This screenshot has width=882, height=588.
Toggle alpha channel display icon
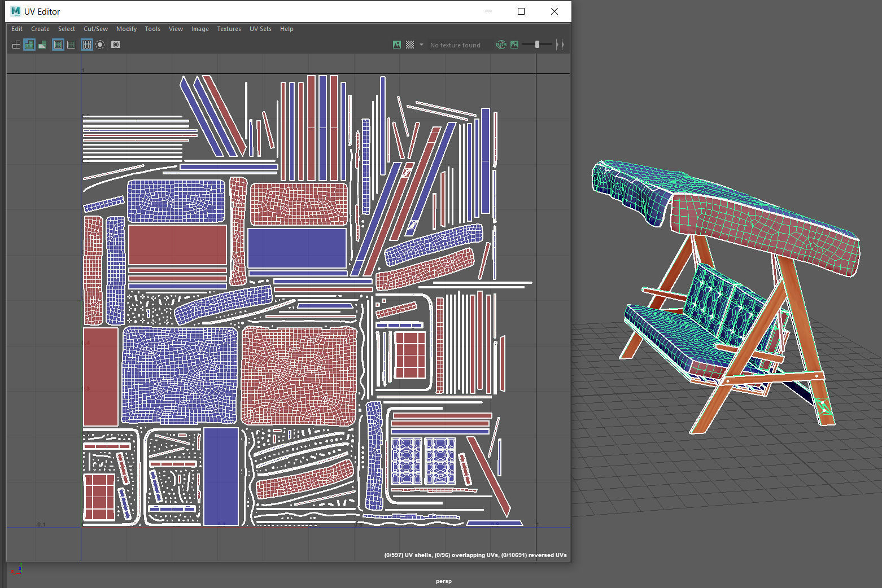click(514, 45)
